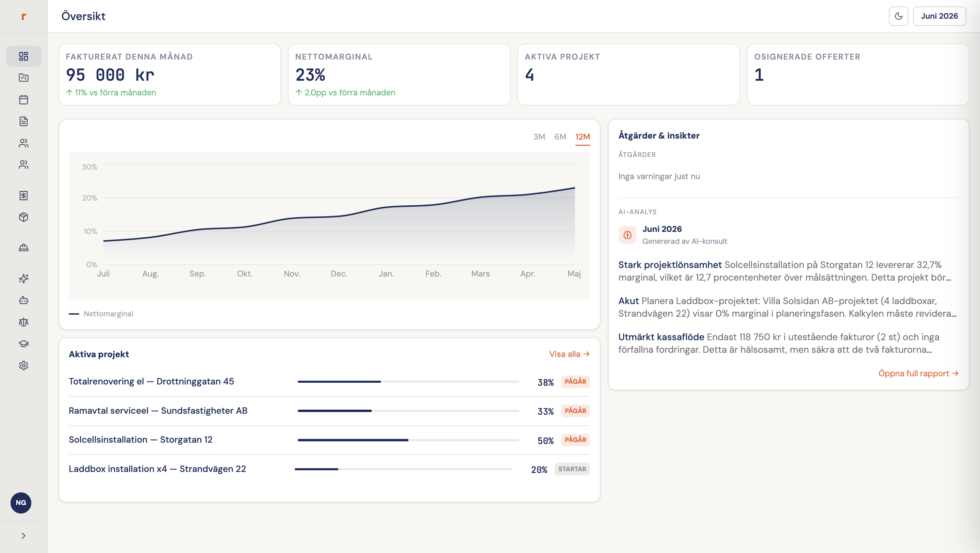Click the 38% value on Drottninggatan 45 row

(545, 382)
